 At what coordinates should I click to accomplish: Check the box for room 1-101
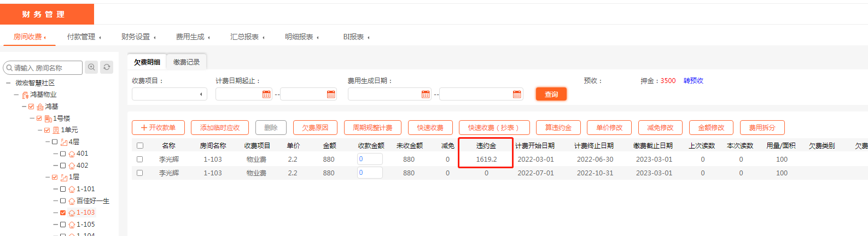click(x=63, y=189)
